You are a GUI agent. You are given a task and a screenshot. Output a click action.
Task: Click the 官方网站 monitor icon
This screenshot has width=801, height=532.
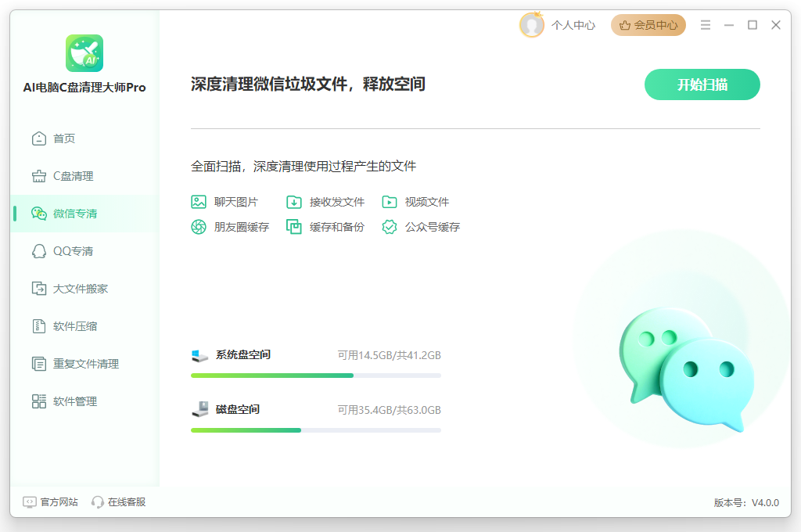tap(30, 501)
